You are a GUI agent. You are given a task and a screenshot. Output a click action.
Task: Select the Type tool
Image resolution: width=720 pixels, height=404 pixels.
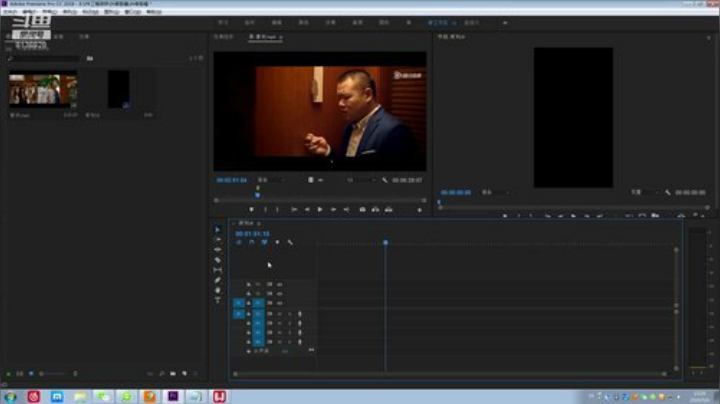[x=217, y=300]
